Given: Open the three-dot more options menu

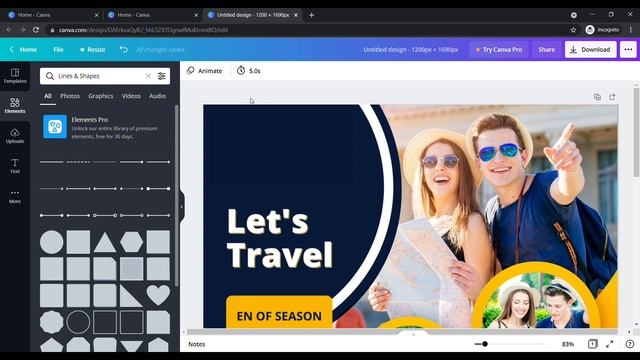Looking at the screenshot, I should [628, 49].
